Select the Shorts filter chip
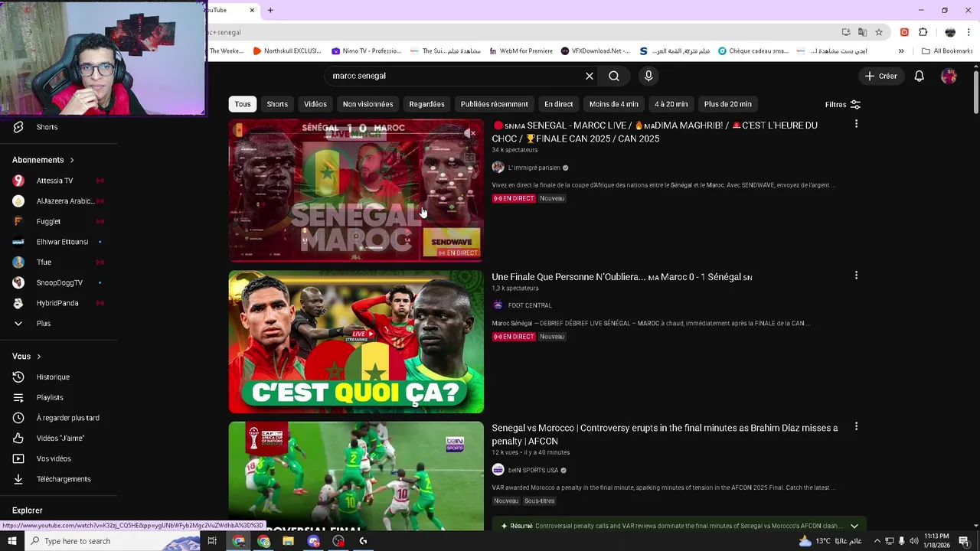This screenshot has width=980, height=551. point(277,104)
